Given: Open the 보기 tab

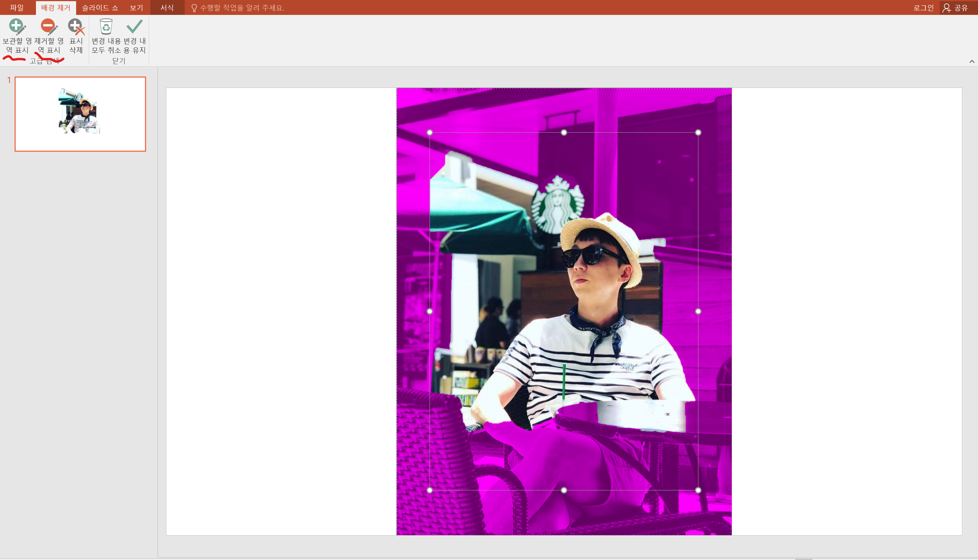Looking at the screenshot, I should click(136, 8).
